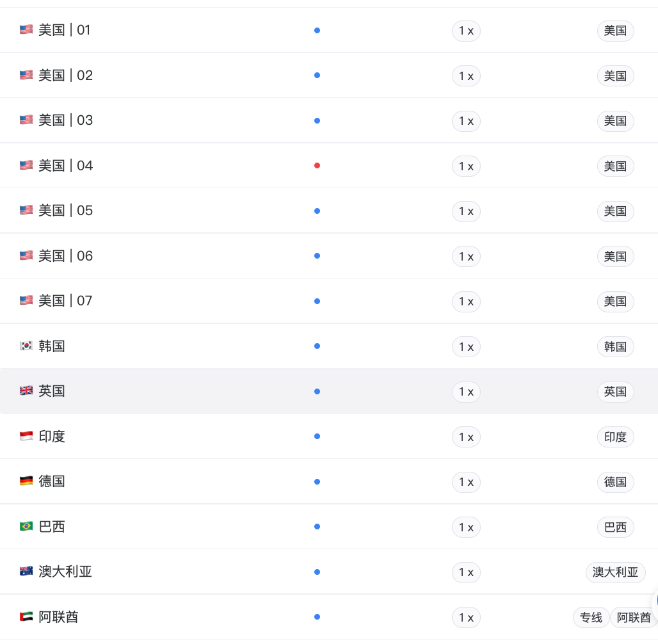Viewport: 658px width, 644px height.
Task: Click the 澳大利亚 region tag pill
Action: 615,572
